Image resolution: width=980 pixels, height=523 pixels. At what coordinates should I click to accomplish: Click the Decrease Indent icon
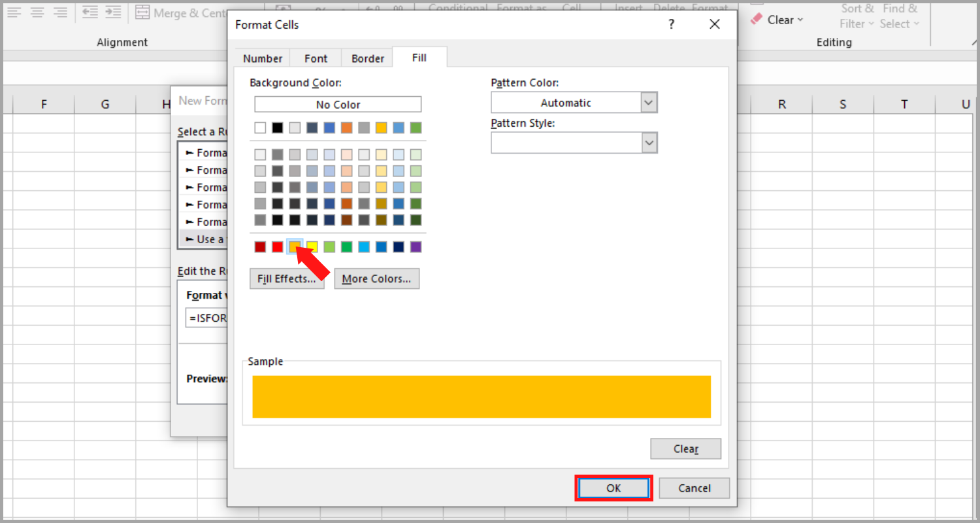(91, 11)
